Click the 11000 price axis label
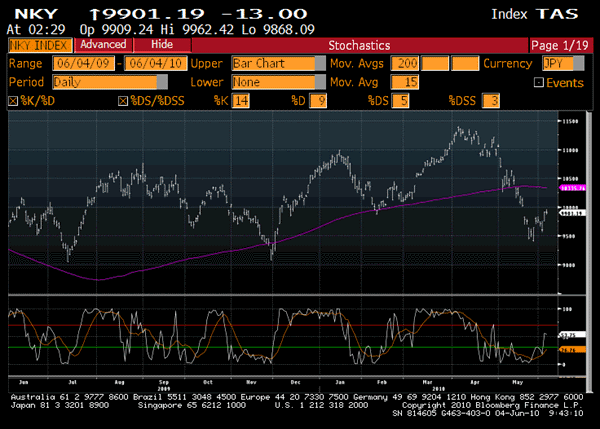Image resolution: width=600 pixels, height=429 pixels. point(569,150)
